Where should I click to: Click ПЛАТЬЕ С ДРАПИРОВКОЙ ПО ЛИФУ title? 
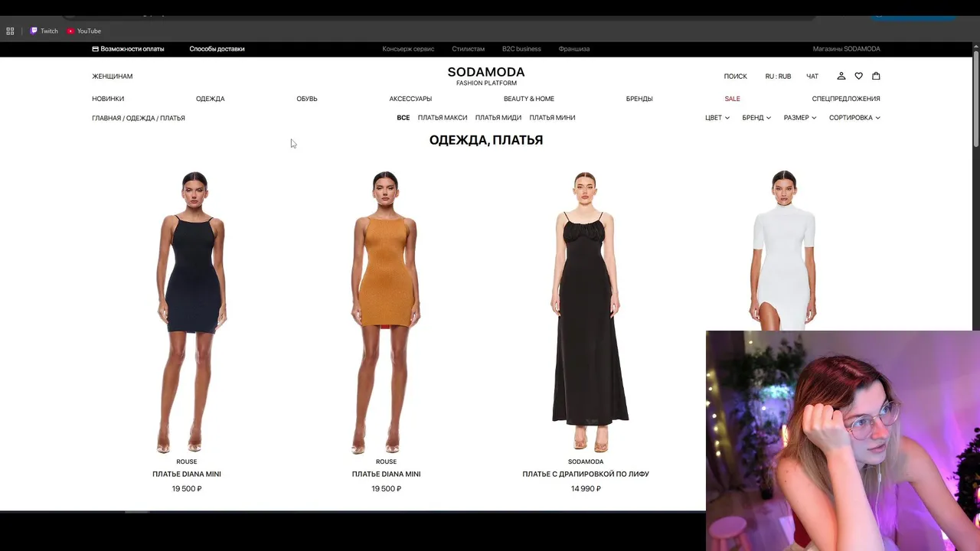point(586,474)
